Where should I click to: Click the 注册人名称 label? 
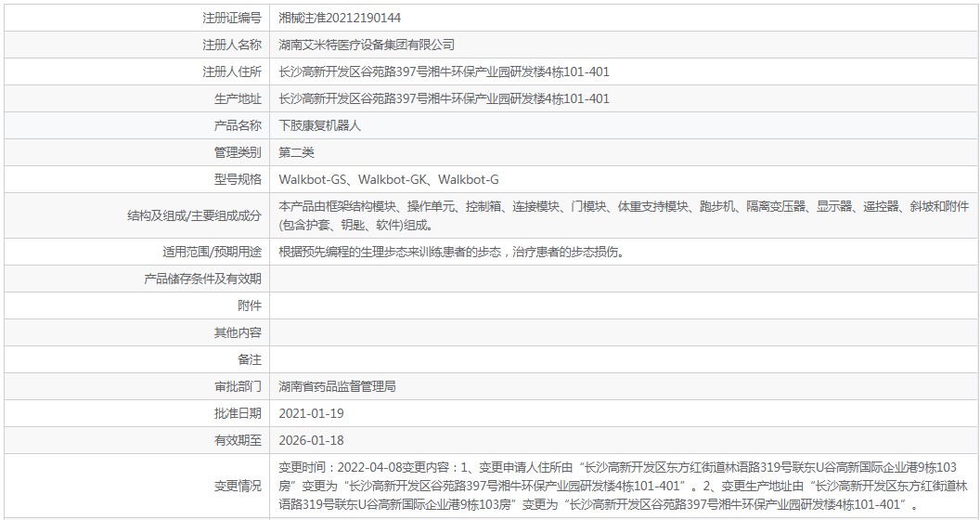[x=232, y=45]
